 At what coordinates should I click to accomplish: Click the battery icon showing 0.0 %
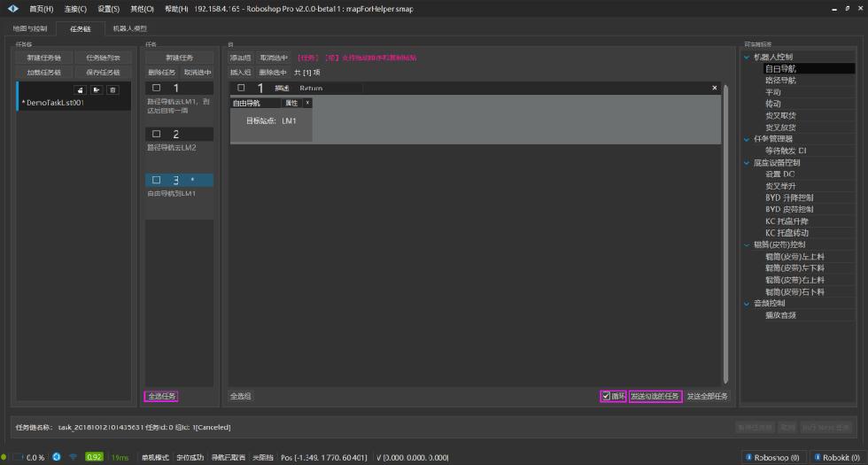click(x=18, y=457)
